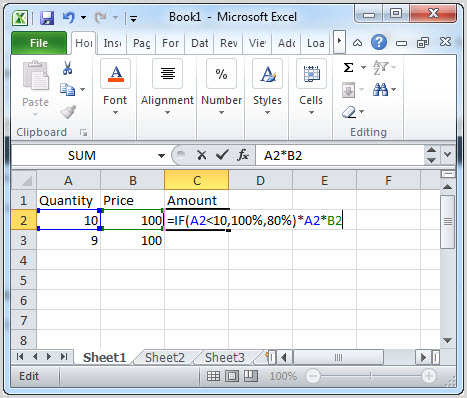Click the Sort & Filter icon
This screenshot has width=467, height=398.
click(380, 68)
